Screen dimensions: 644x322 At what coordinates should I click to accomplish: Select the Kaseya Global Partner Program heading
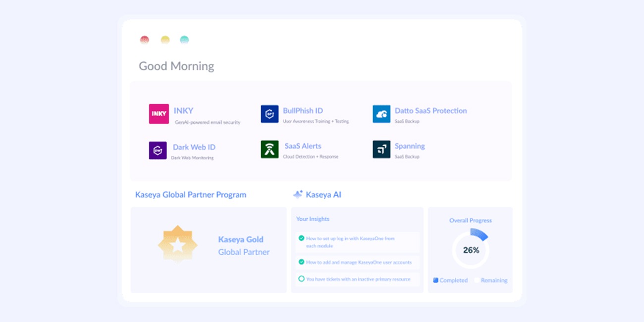coord(190,195)
